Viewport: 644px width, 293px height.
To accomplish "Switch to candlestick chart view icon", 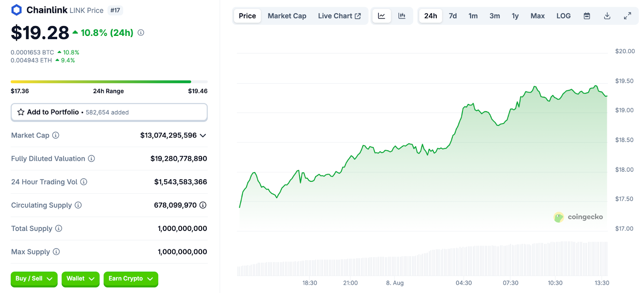I will click(x=402, y=16).
